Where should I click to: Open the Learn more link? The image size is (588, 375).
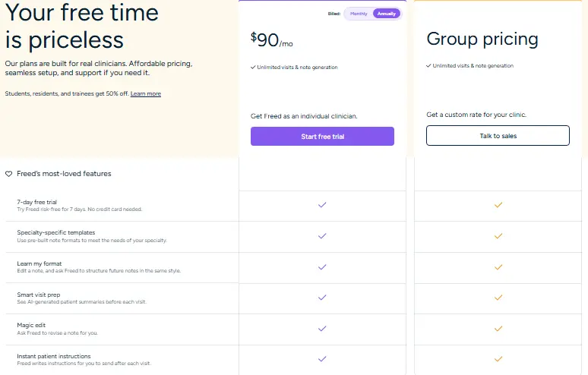(x=145, y=94)
